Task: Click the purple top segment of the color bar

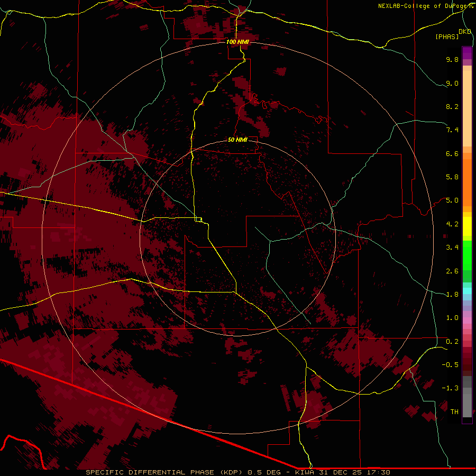Action: [x=467, y=53]
